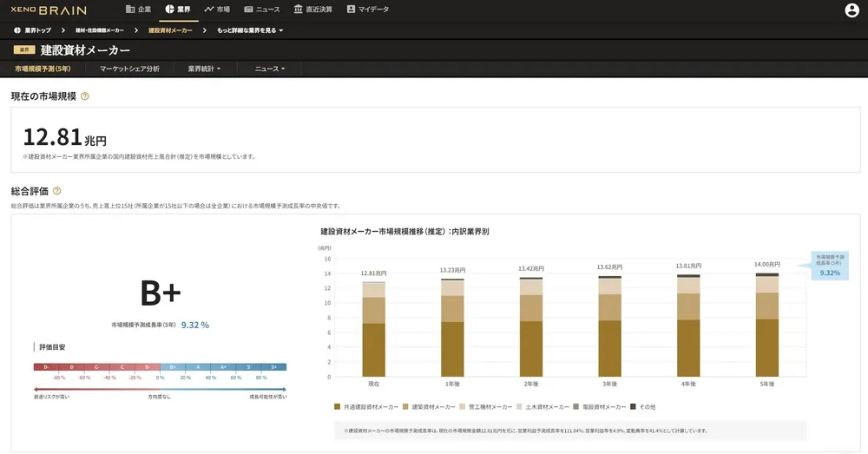The image size is (868, 454).
Task: Click the XENO BRAIN logo
Action: (49, 10)
